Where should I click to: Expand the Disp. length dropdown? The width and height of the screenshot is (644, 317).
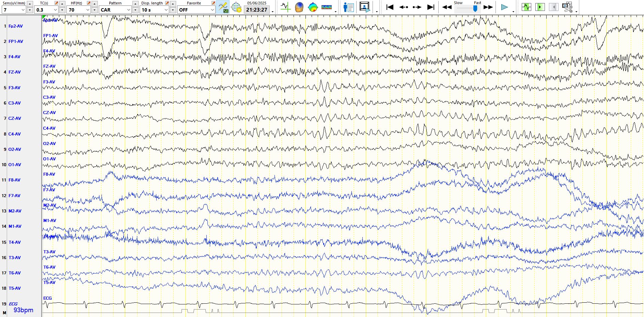coord(166,10)
